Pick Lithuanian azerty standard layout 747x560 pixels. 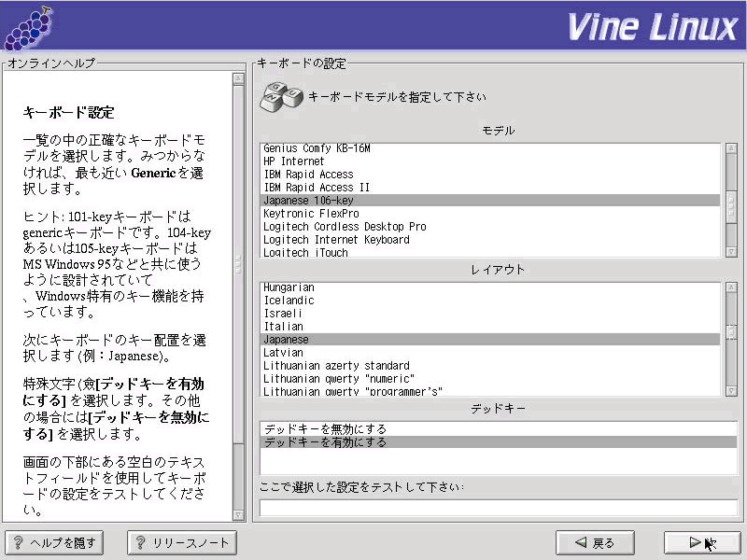[x=489, y=366]
